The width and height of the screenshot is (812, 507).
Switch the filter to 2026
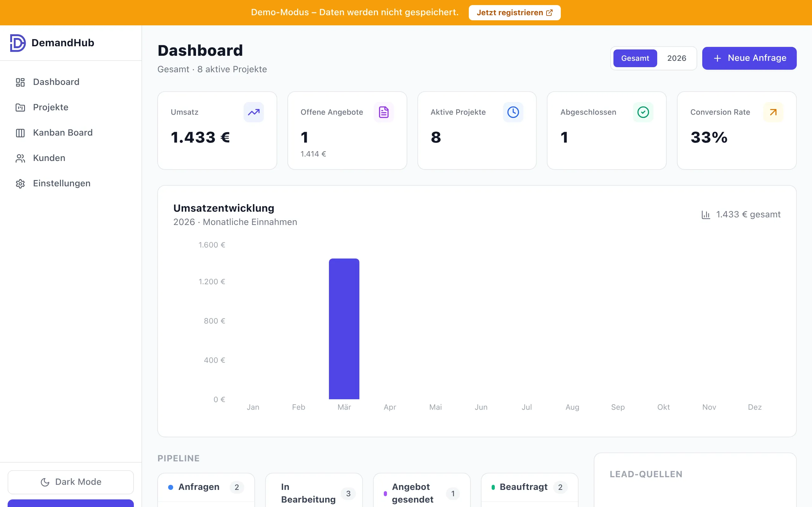677,58
